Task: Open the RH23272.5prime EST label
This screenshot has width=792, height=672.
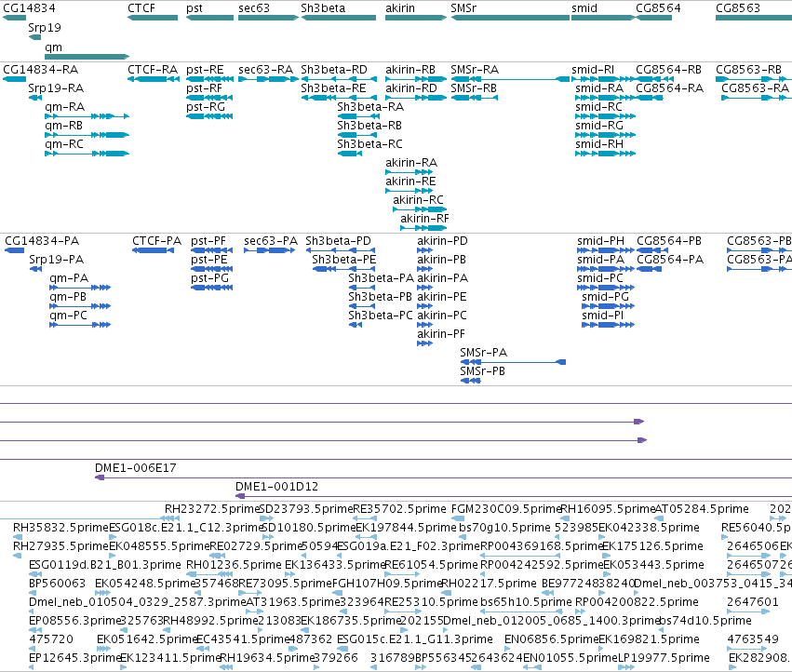Action: 212,509
